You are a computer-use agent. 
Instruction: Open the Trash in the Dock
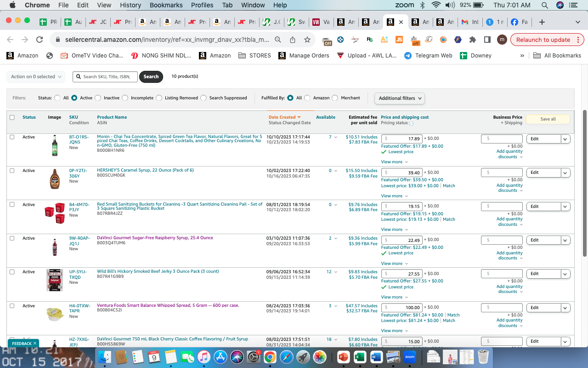coord(483,356)
